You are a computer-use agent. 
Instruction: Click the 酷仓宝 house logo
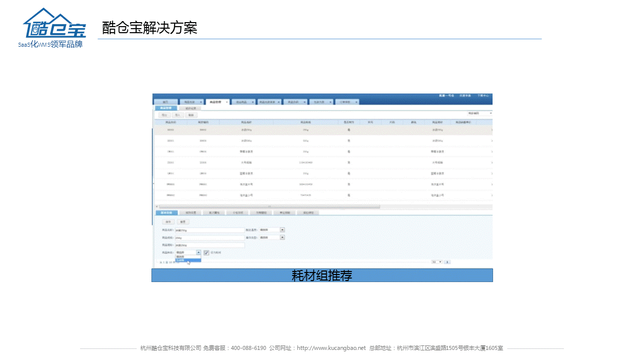(x=54, y=25)
